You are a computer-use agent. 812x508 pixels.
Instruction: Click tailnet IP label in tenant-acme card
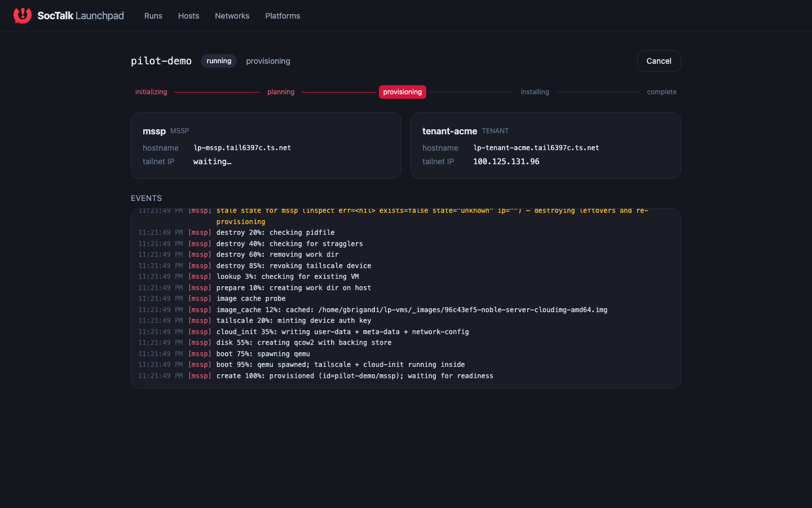coord(438,161)
